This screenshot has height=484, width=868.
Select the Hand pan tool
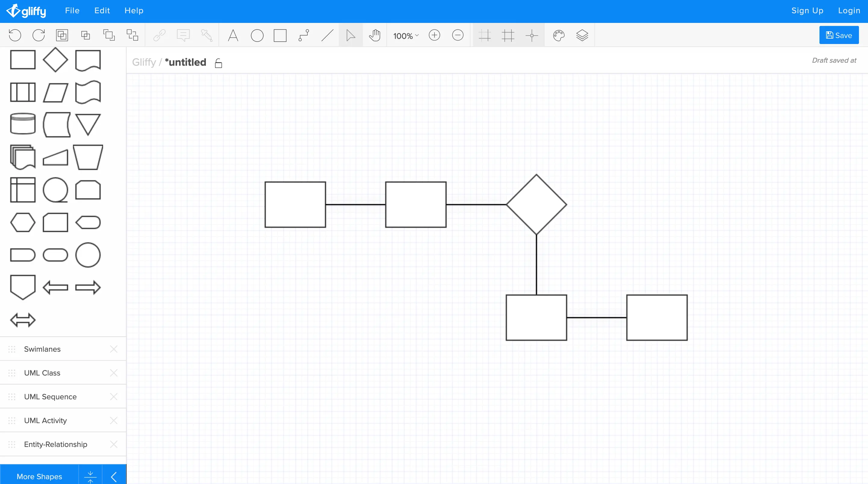pyautogui.click(x=374, y=35)
